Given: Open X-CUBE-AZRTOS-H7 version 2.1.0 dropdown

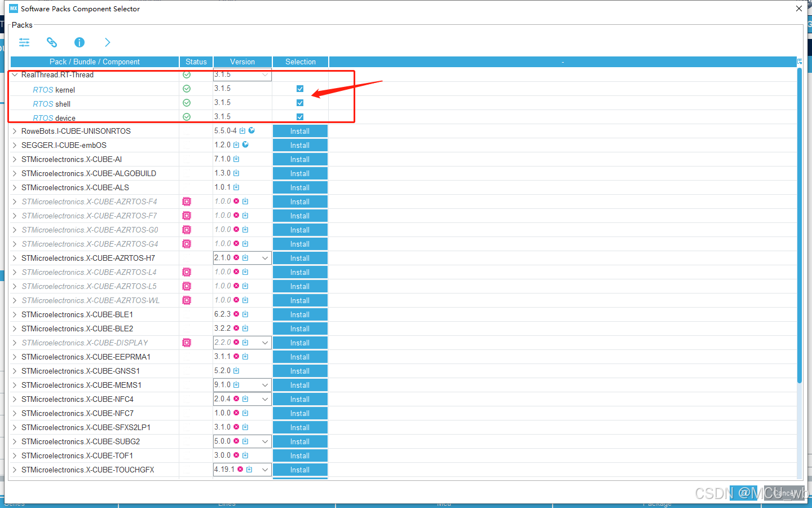Looking at the screenshot, I should (265, 258).
